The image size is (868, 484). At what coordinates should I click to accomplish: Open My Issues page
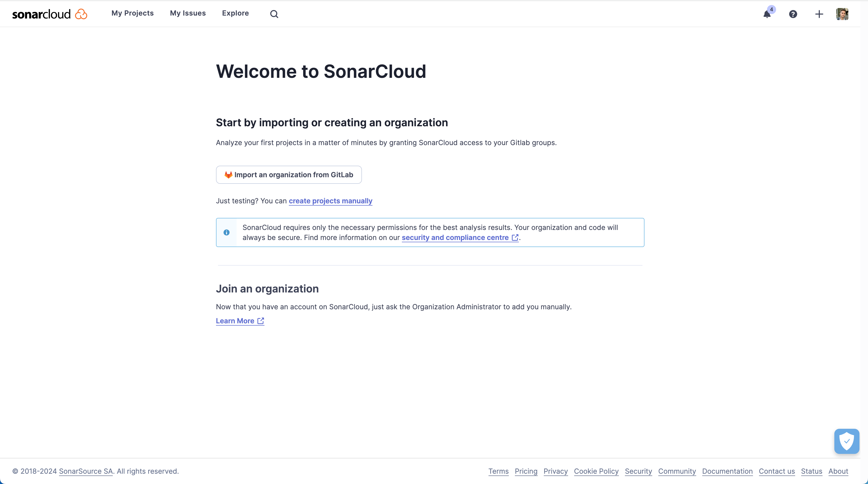(x=188, y=13)
